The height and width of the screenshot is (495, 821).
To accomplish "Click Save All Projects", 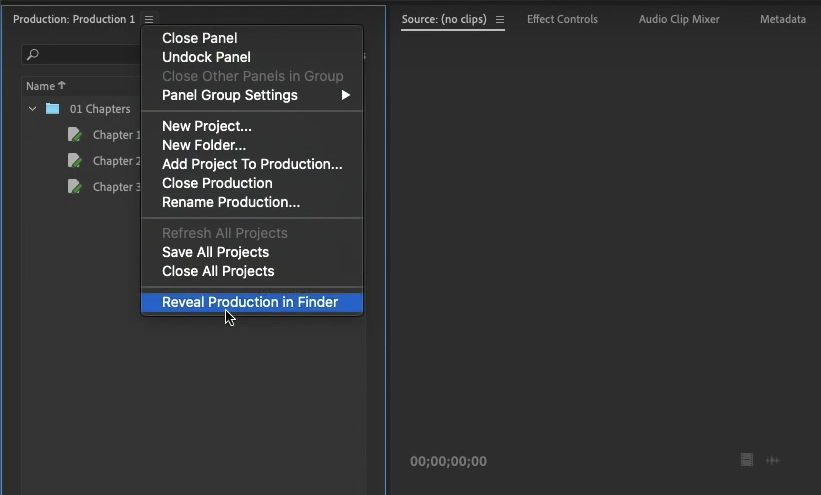I will 215,252.
